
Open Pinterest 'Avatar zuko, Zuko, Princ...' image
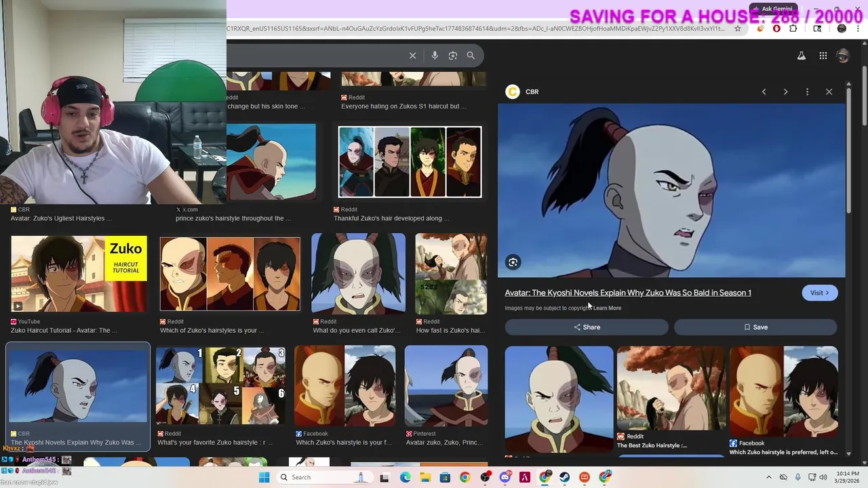click(x=446, y=386)
